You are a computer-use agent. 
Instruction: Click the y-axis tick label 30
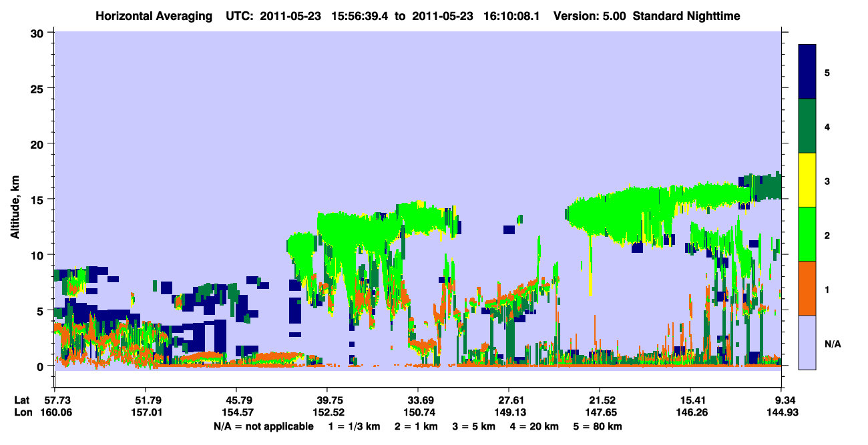click(39, 32)
